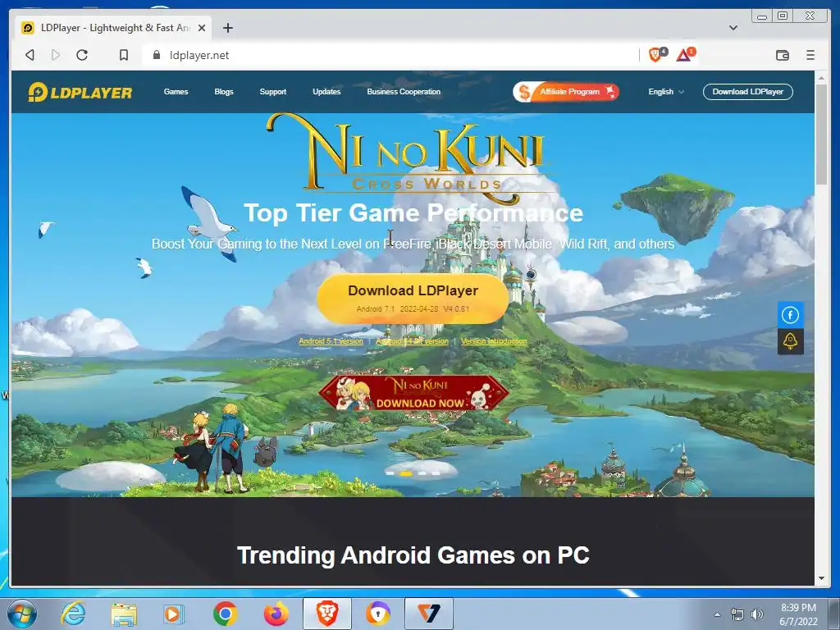Click 'Trending Android Games on PC' heading
Screen dimensions: 840x630
click(x=413, y=555)
